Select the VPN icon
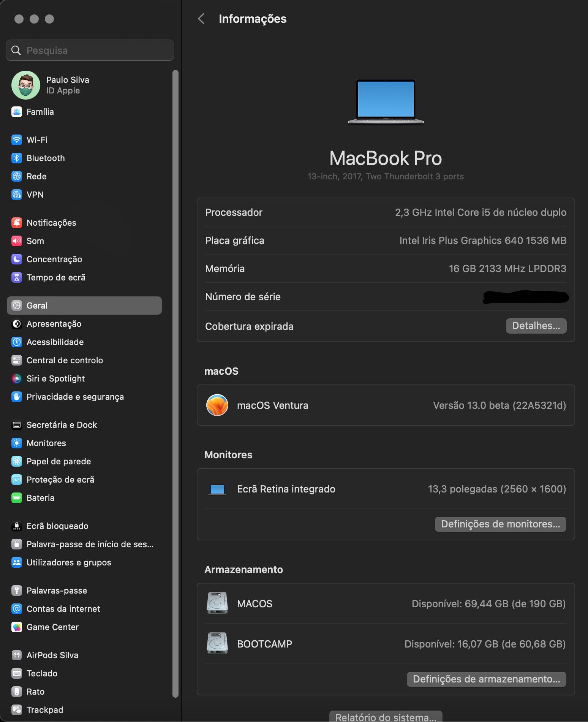Screen dimensions: 588x722 coord(17,195)
